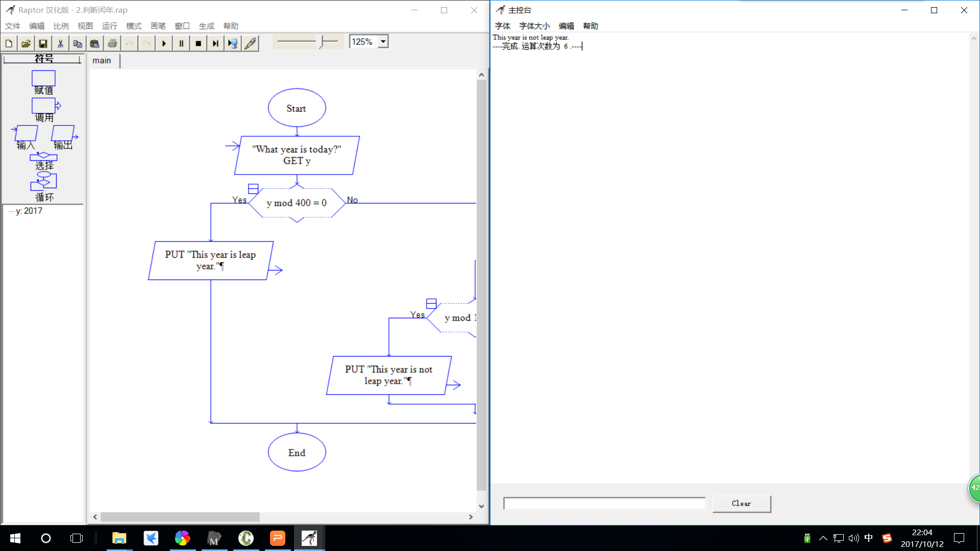
Task: Click the horizontal scrollbar left arrow
Action: 95,517
